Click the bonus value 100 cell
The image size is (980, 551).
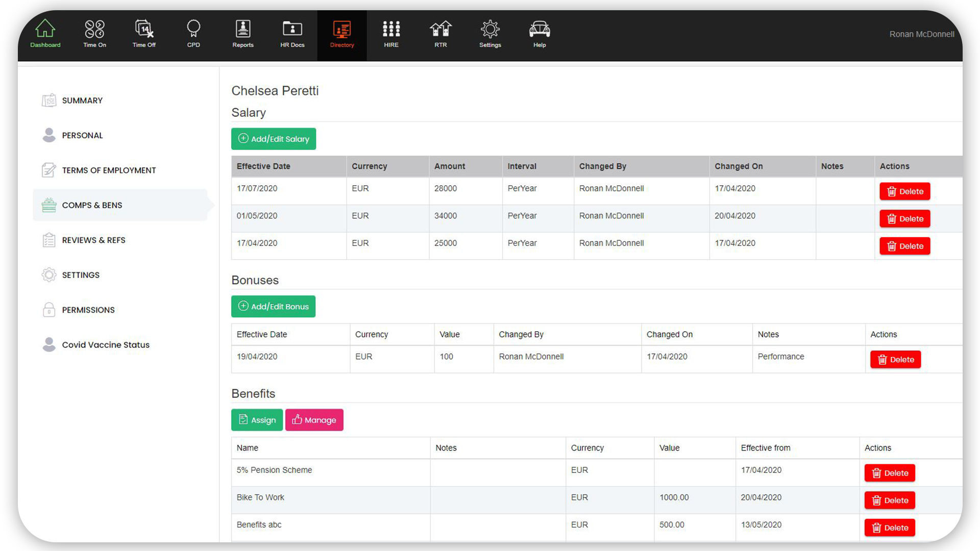pyautogui.click(x=447, y=357)
